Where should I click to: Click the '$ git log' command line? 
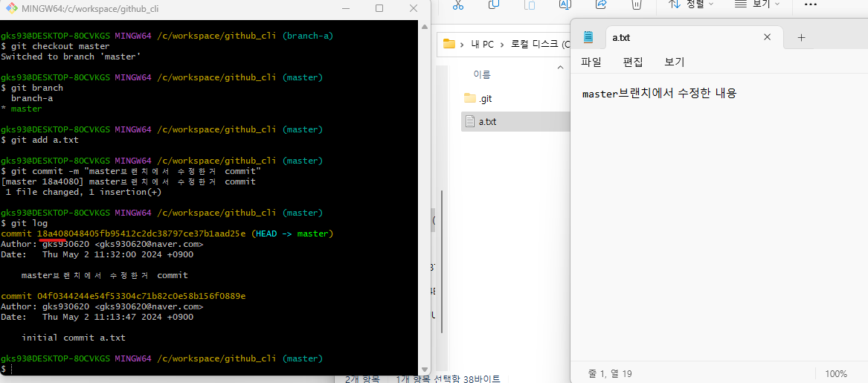(25, 223)
